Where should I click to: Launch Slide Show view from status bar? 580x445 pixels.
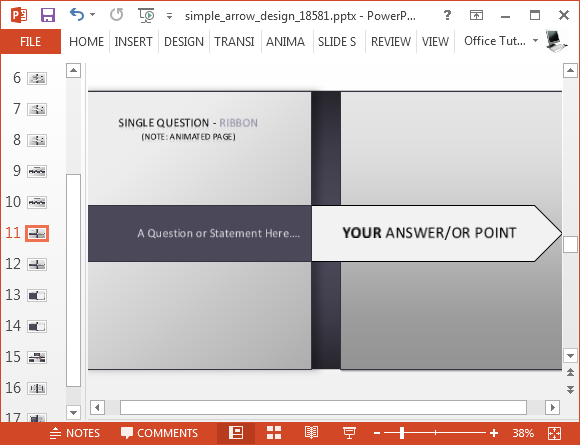coord(349,432)
